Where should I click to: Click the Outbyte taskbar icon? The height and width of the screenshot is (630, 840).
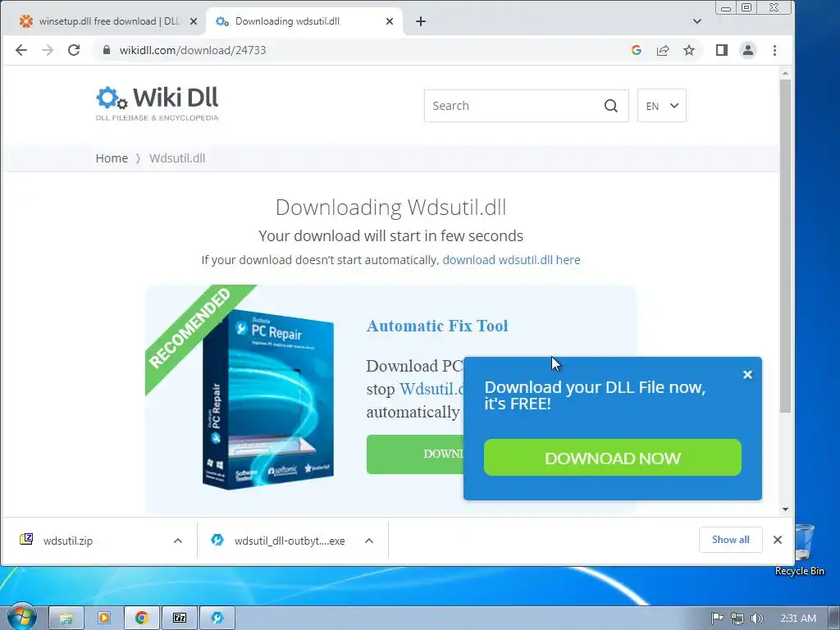(x=217, y=618)
